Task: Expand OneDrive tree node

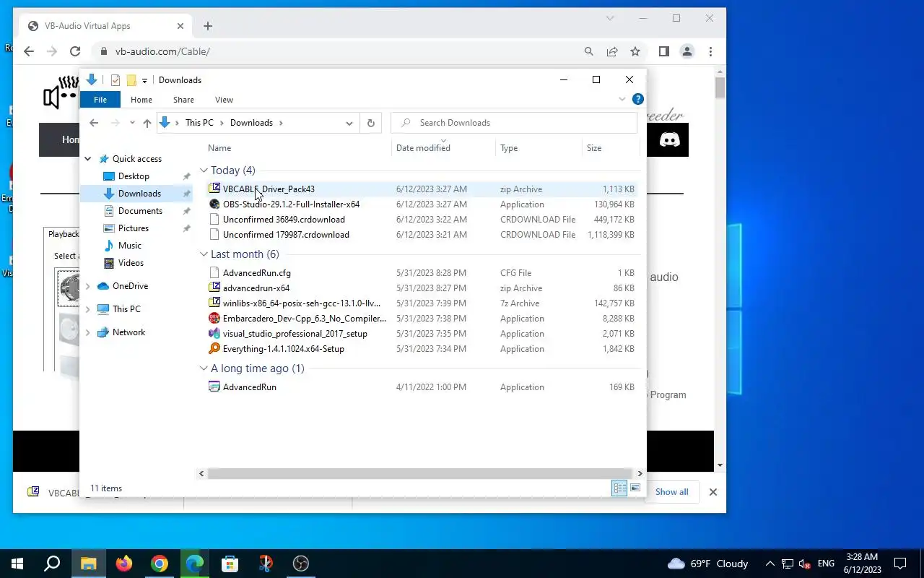Action: (88, 286)
